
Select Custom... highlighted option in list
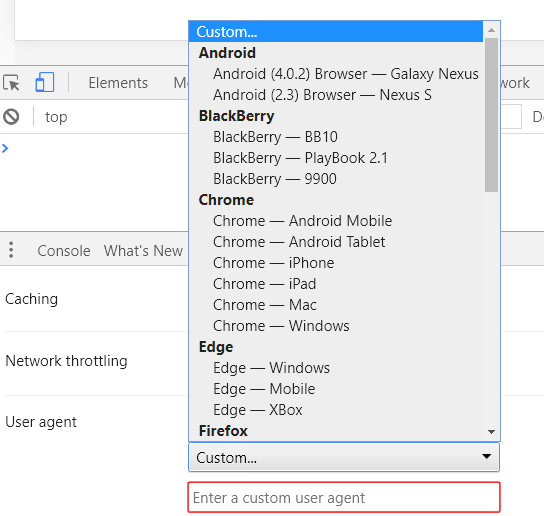click(x=335, y=32)
